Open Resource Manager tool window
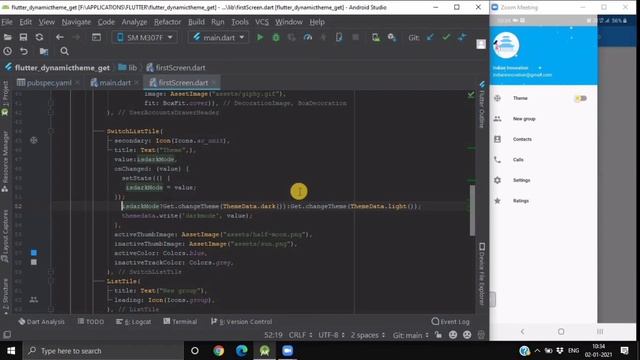This screenshot has width=640, height=360. coord(5,161)
